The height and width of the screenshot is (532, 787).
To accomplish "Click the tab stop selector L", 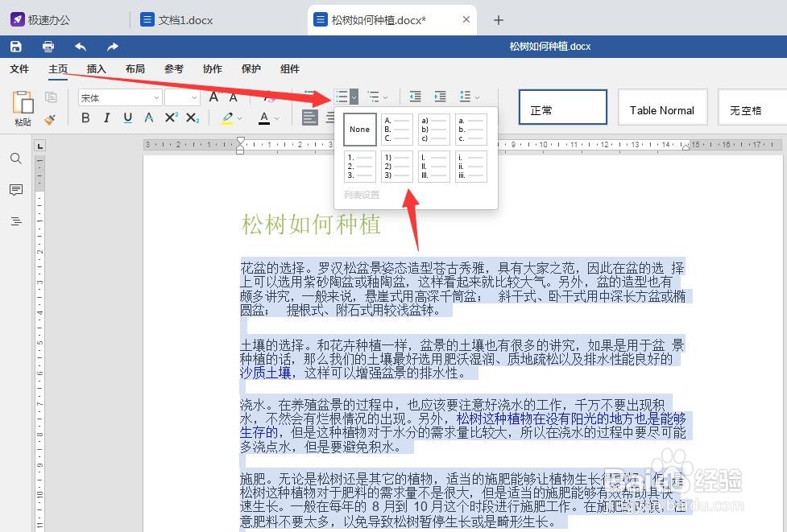I will coord(39,146).
